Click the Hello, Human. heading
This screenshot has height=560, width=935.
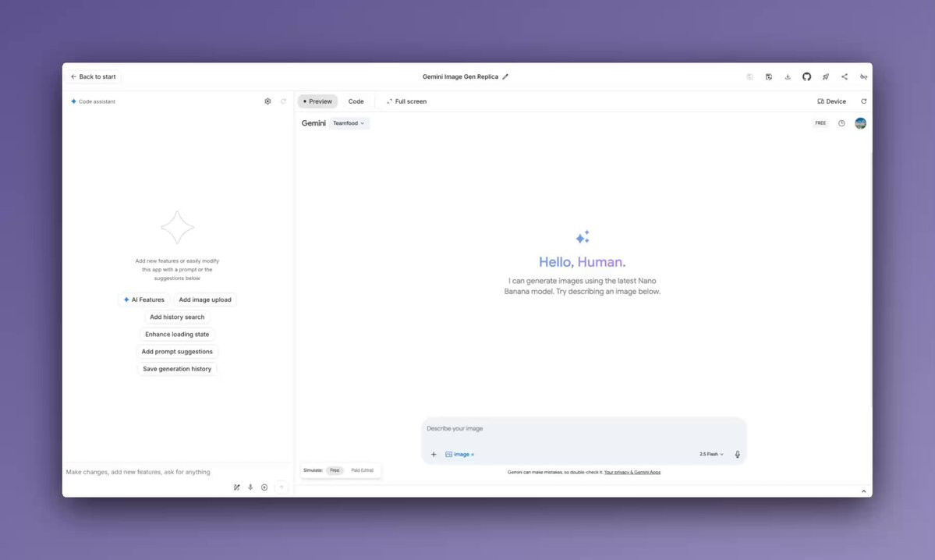point(582,262)
